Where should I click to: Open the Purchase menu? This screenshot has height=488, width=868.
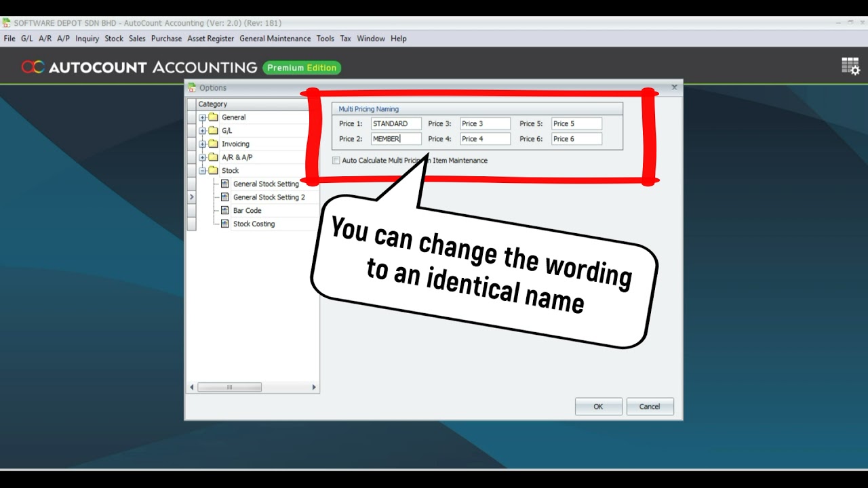(166, 39)
